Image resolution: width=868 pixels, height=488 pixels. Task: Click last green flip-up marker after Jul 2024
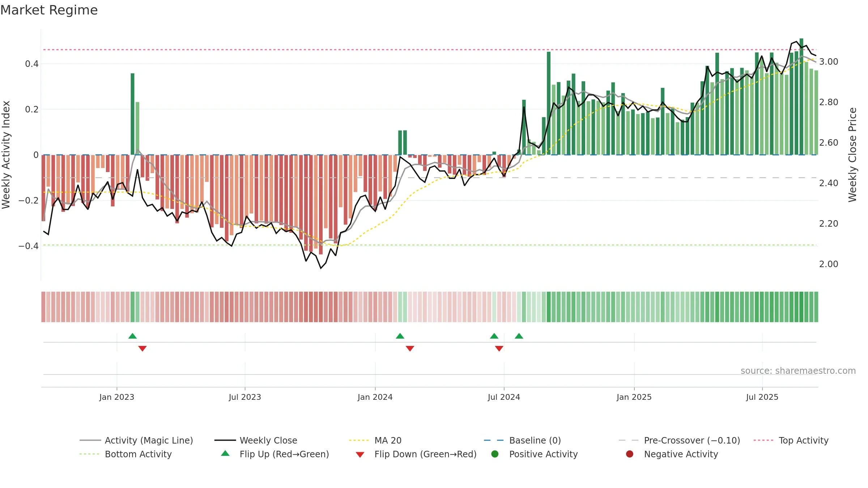[519, 336]
